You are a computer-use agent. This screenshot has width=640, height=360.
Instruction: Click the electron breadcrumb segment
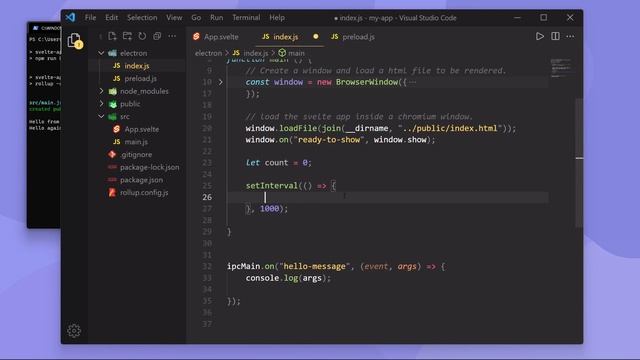tap(208, 53)
